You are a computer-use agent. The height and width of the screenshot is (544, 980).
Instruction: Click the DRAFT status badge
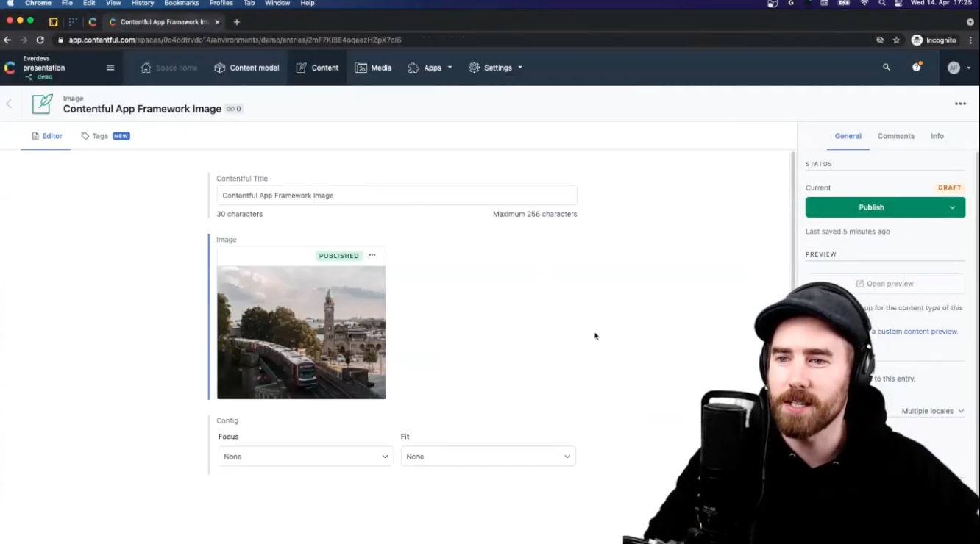click(950, 187)
